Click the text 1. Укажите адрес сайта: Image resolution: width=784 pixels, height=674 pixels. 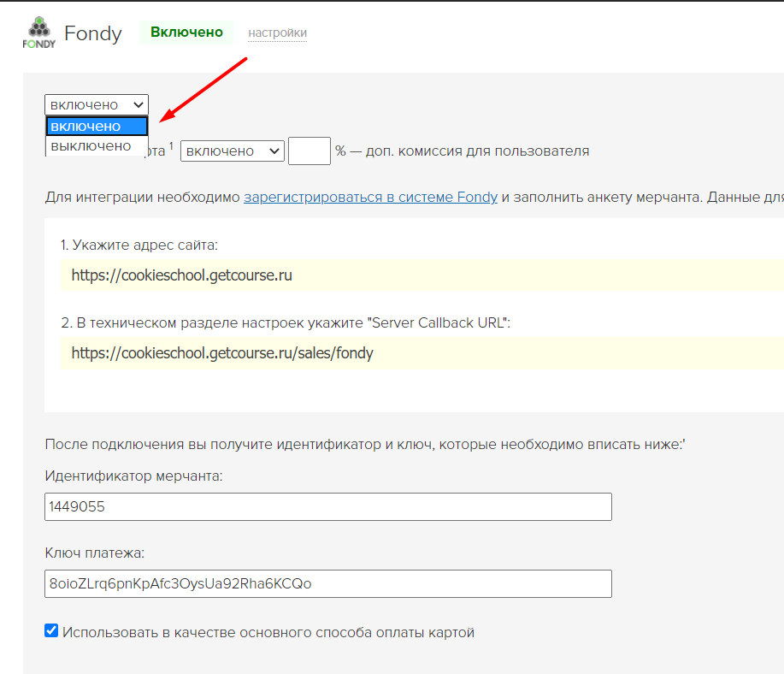point(139,245)
